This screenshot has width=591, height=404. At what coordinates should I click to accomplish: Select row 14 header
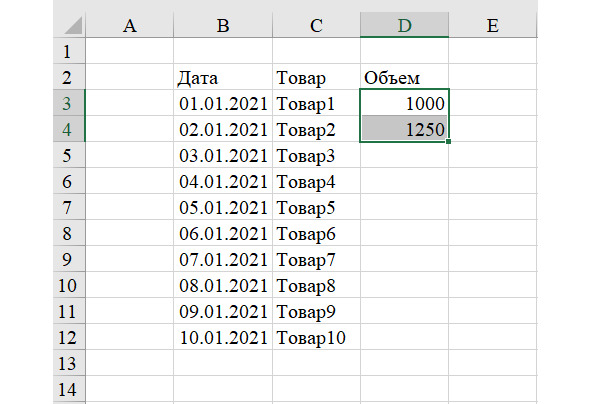click(x=69, y=389)
